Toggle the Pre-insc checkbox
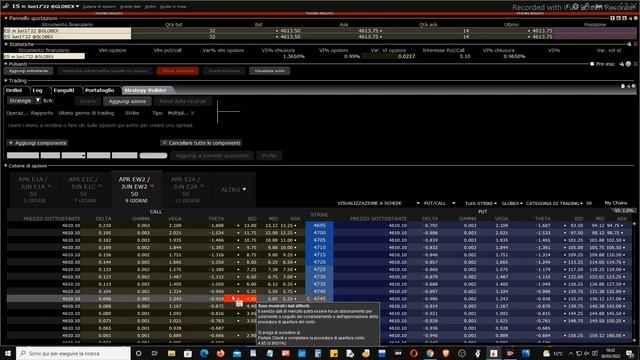Image resolution: width=640 pixels, height=360 pixels. click(x=592, y=64)
